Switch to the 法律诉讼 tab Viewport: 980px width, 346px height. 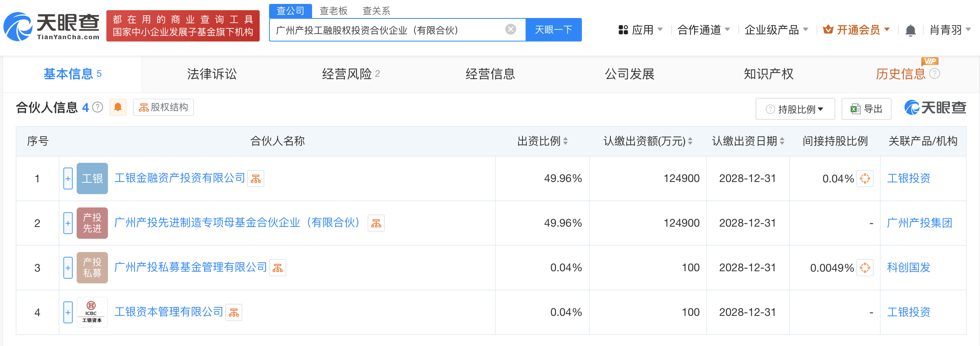212,74
